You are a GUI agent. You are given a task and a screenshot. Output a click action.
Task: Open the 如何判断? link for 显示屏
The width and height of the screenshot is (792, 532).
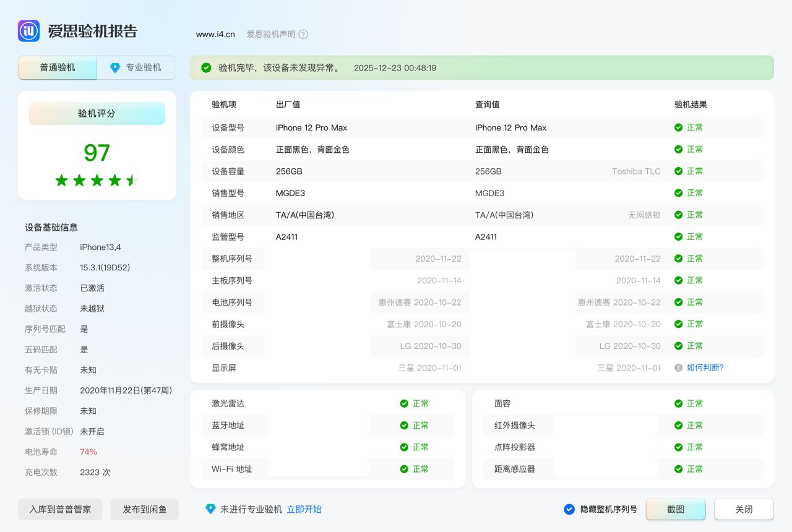(705, 367)
